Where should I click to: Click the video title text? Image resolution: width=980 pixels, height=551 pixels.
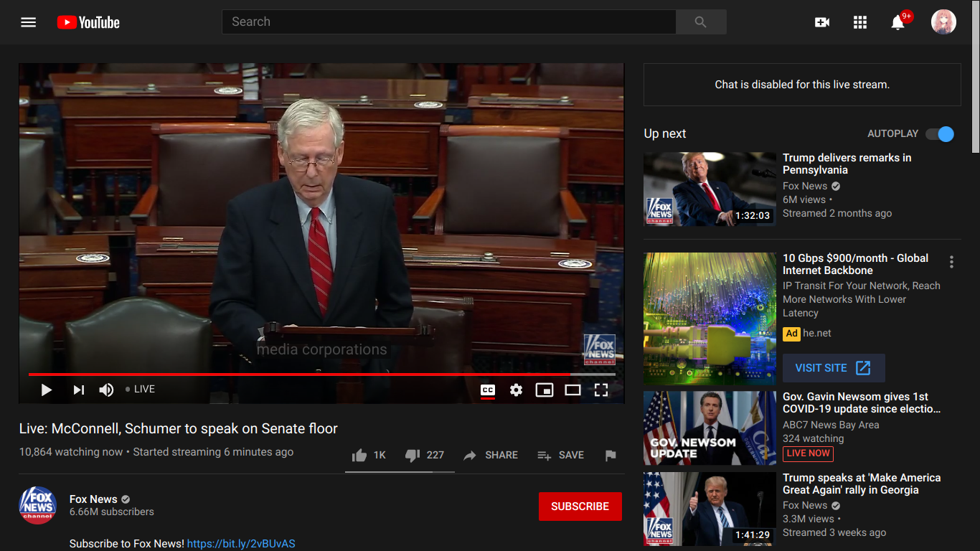tap(179, 428)
